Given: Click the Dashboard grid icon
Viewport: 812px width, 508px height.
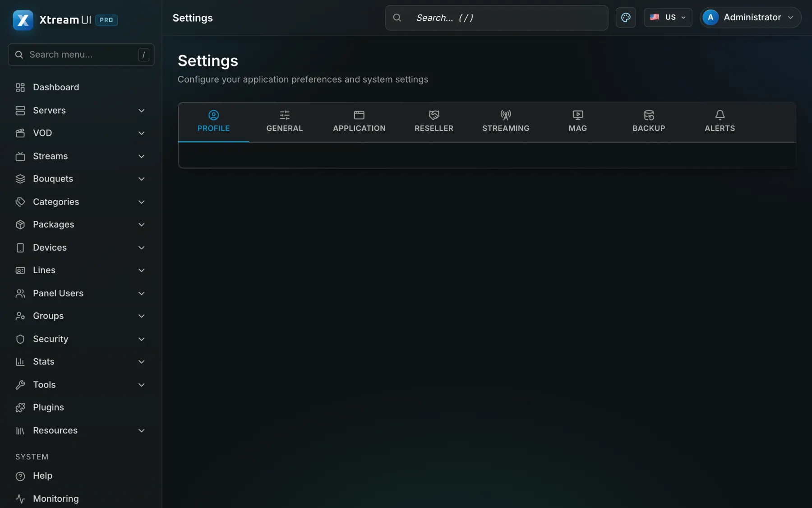Looking at the screenshot, I should tap(20, 87).
